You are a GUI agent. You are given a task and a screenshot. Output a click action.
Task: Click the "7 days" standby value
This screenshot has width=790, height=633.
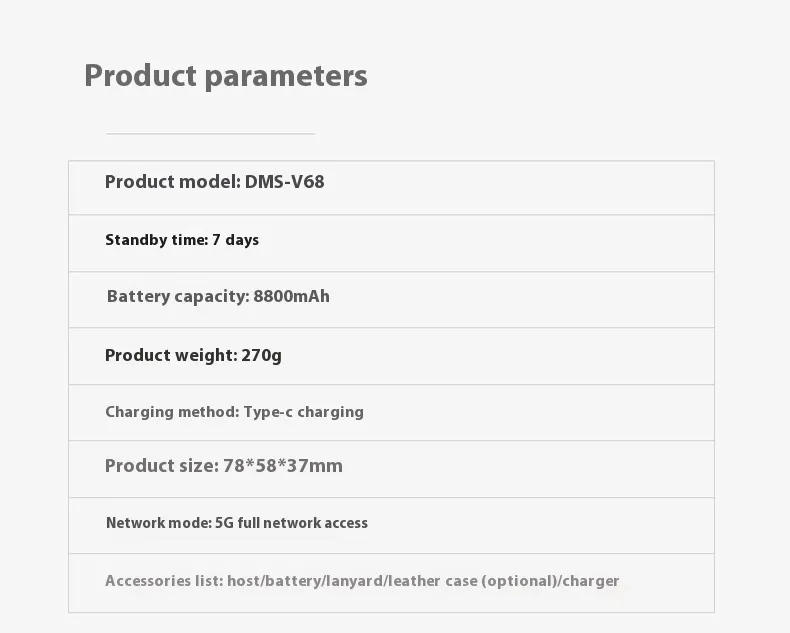tap(235, 240)
